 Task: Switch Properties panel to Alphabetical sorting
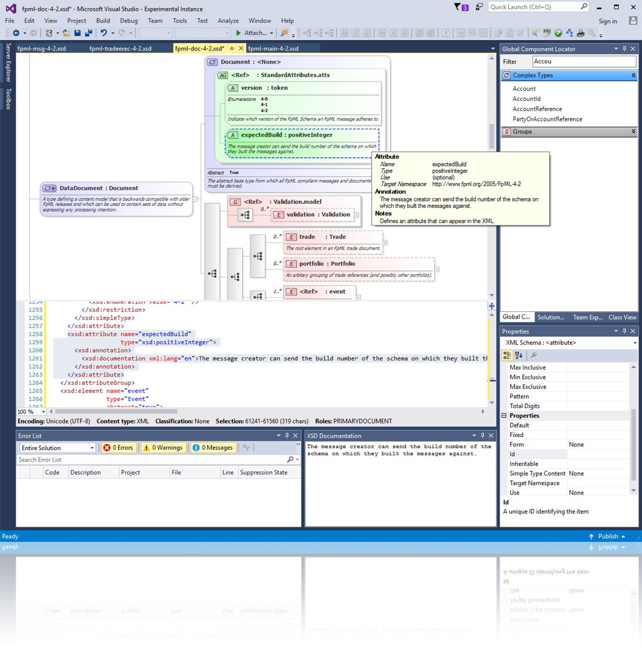coord(518,356)
